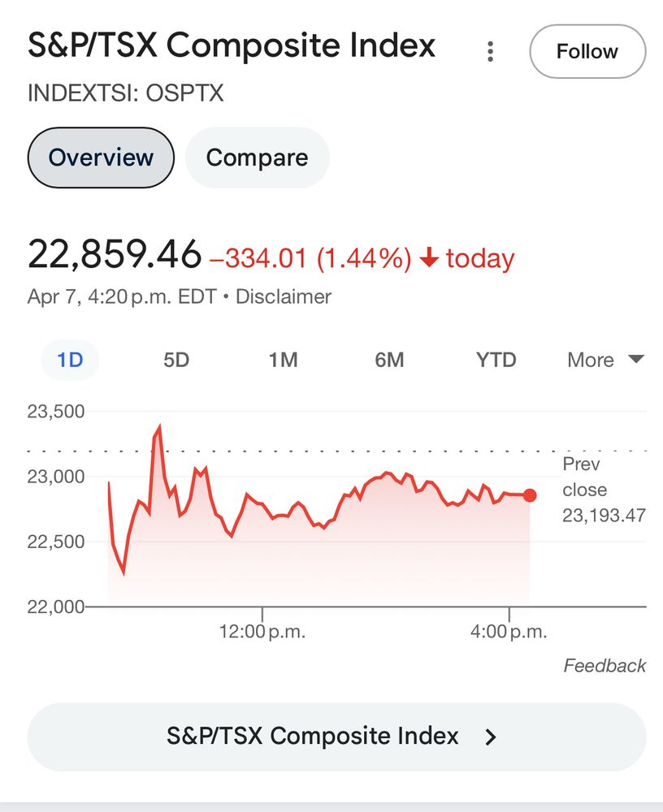This screenshot has width=663, height=812.
Task: Click the red current-price dot on chart
Action: point(530,495)
